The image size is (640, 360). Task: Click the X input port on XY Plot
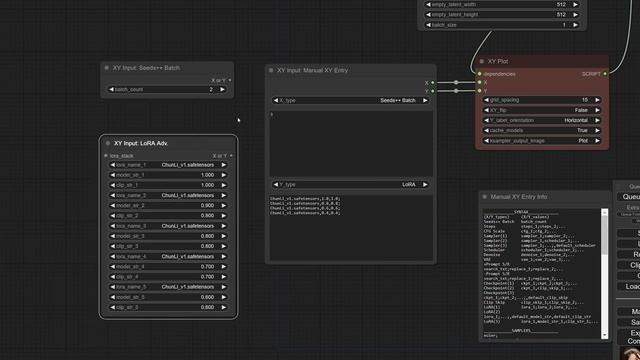tap(480, 82)
